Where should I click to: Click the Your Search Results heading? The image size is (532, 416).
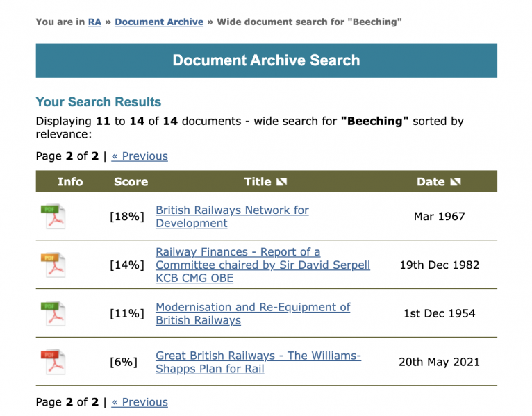click(x=99, y=102)
